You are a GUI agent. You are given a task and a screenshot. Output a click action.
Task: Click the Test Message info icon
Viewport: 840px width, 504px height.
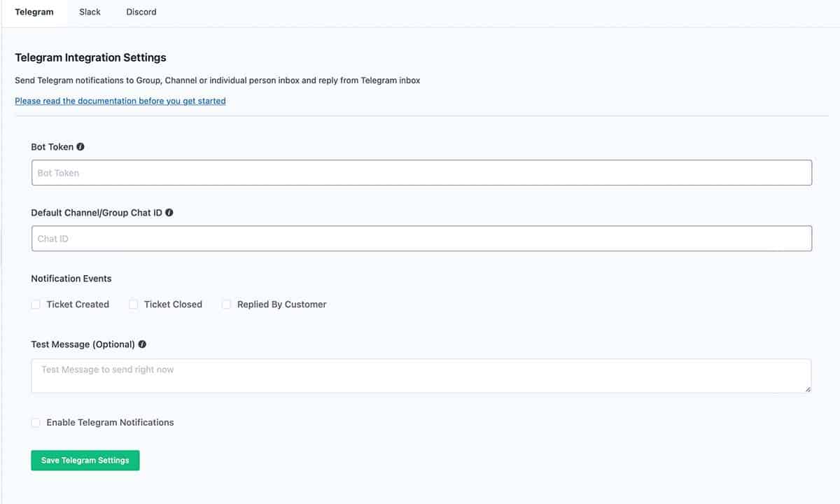point(143,344)
